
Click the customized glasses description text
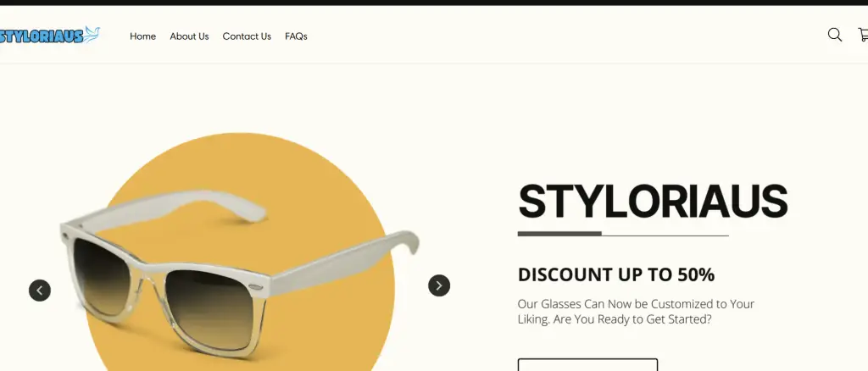(636, 312)
